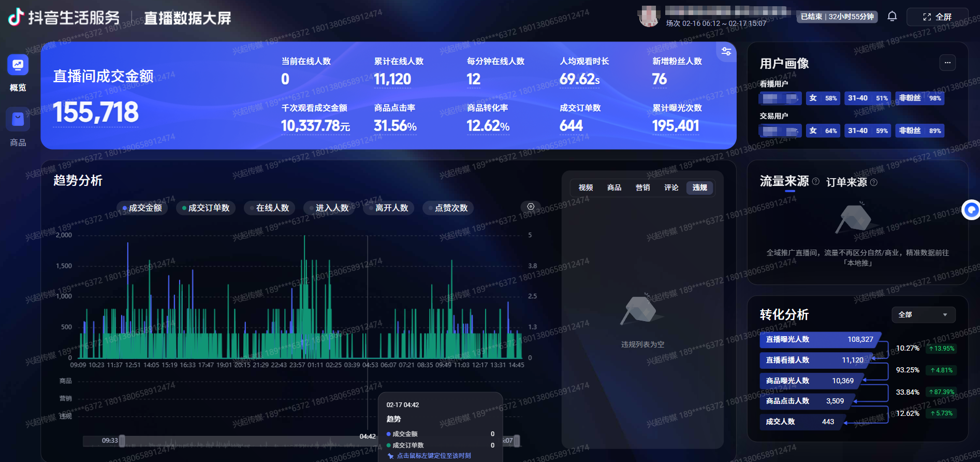Click the 女 64% buyer gender tag
This screenshot has height=462, width=980.
click(x=823, y=131)
